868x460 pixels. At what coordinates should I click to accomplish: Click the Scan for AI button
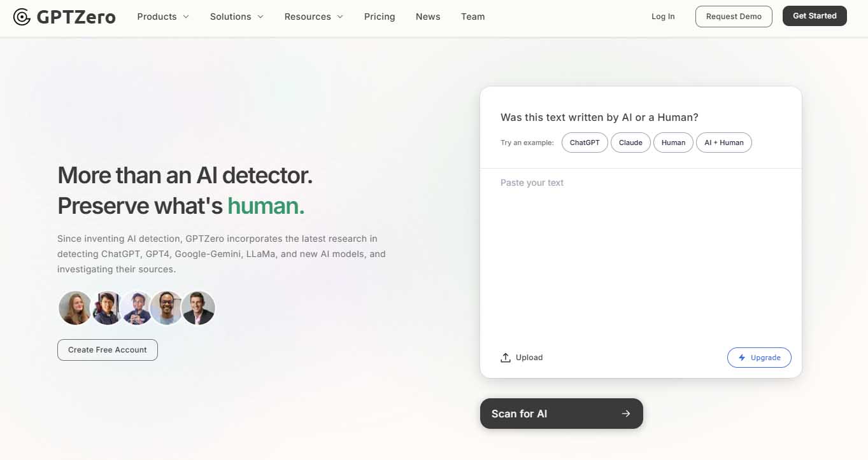coord(561,414)
